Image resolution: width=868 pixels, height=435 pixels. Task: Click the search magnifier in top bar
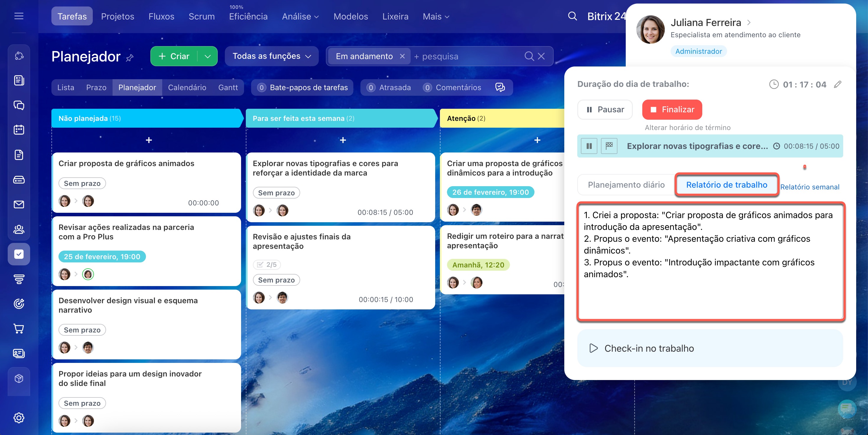pos(572,16)
